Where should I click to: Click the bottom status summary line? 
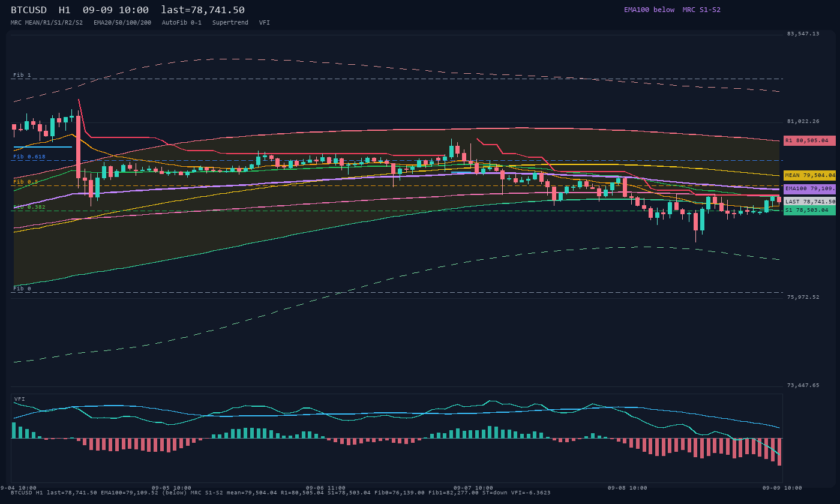[x=281, y=493]
